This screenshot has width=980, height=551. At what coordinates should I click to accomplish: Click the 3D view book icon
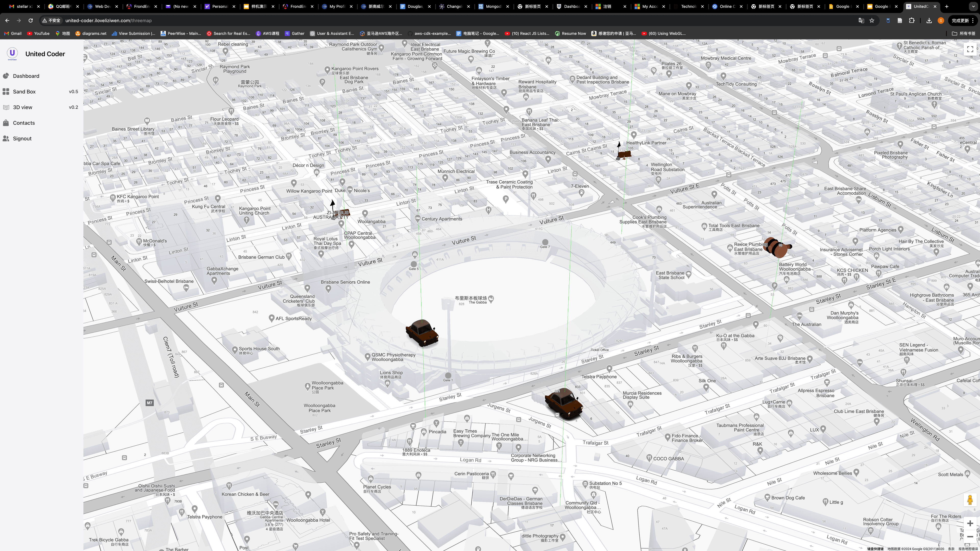point(6,107)
